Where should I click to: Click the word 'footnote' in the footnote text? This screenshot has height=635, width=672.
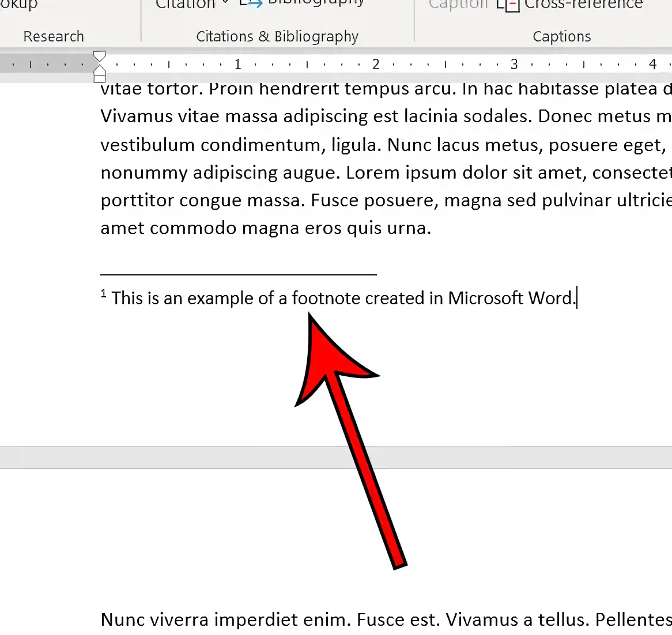point(326,298)
